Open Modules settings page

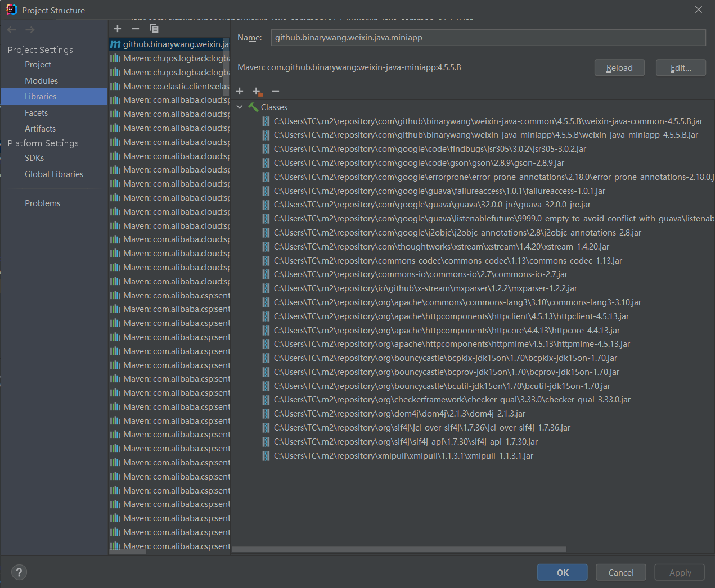(41, 81)
